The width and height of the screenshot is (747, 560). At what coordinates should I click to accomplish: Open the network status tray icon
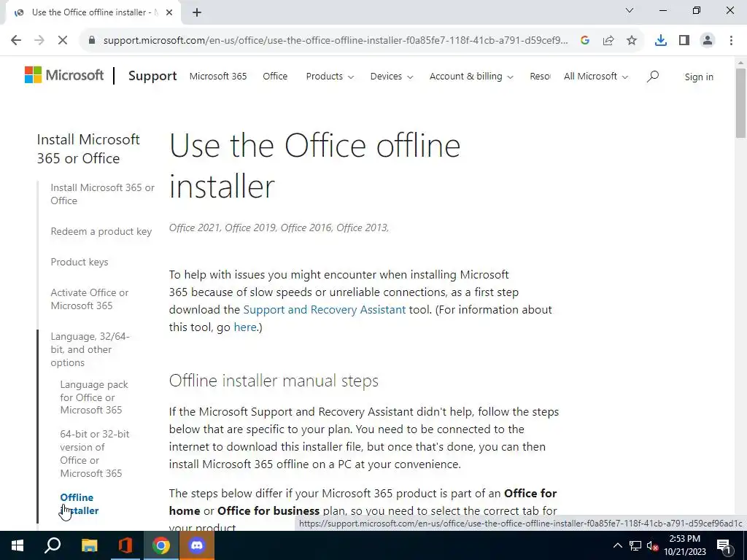point(635,545)
